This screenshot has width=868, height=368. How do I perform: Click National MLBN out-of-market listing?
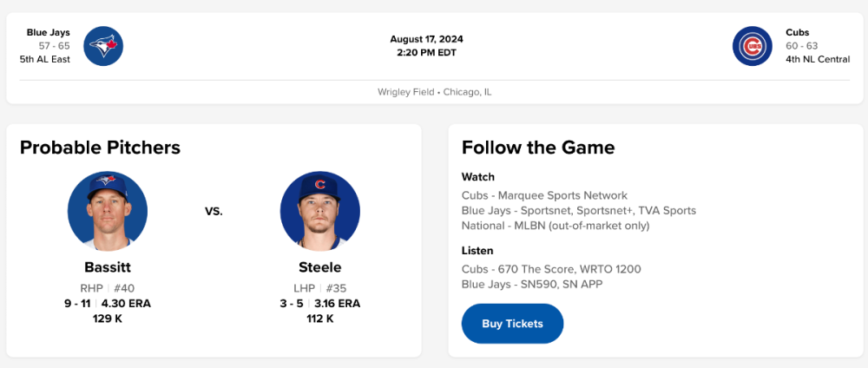[x=556, y=226]
